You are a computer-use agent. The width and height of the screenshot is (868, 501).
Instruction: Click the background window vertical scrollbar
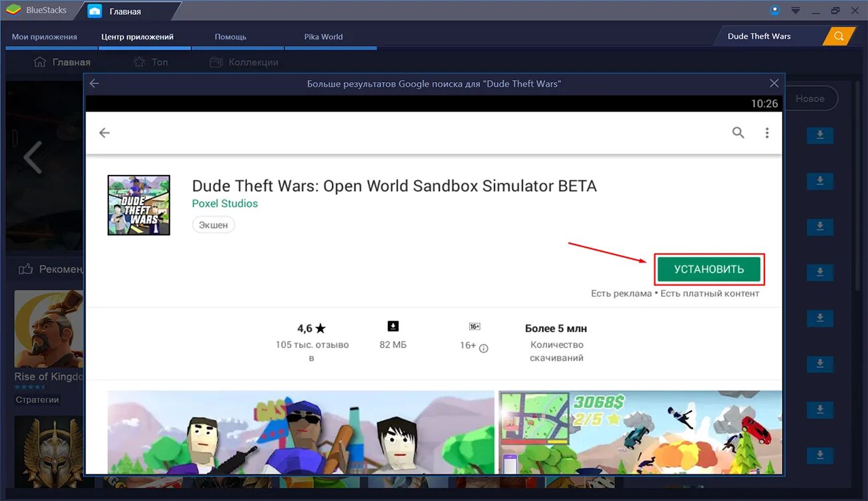coord(858,186)
